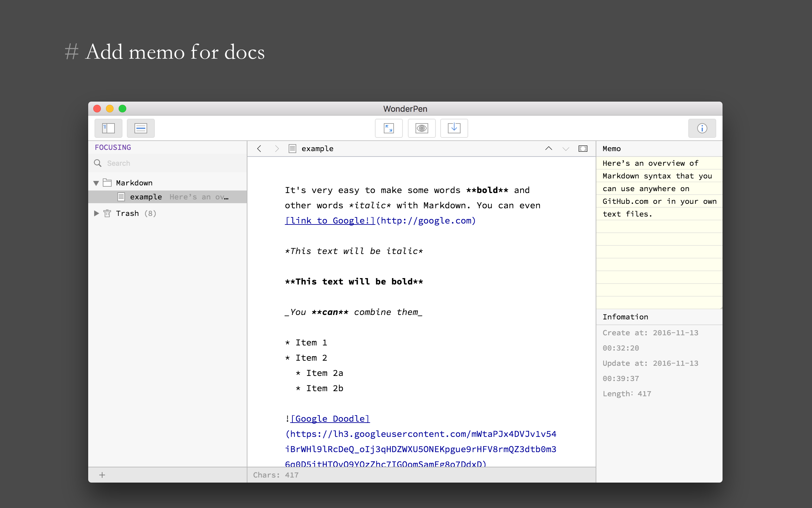Close the WonderPen window
Viewport: 812px width, 508px height.
(x=97, y=109)
